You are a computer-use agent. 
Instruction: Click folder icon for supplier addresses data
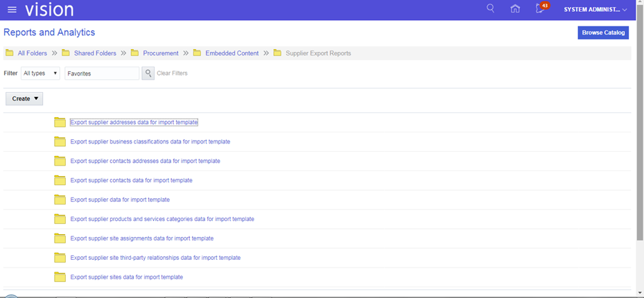60,123
